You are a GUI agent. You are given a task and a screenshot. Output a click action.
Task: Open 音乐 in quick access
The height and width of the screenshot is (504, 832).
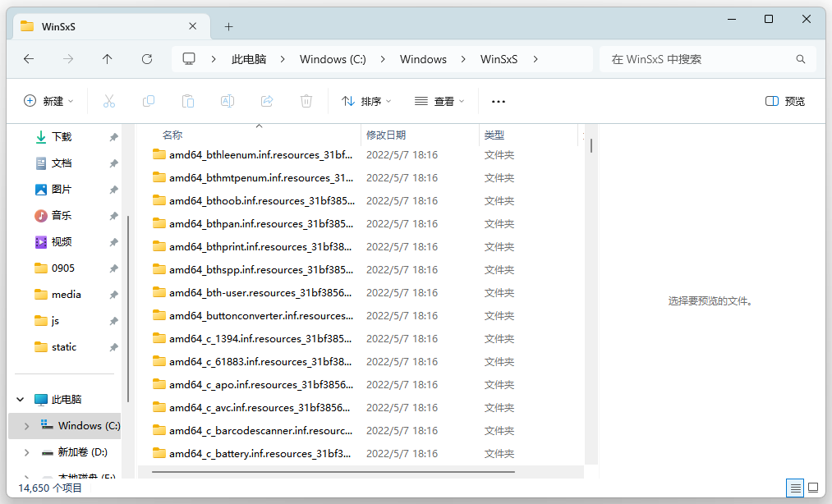tap(62, 215)
